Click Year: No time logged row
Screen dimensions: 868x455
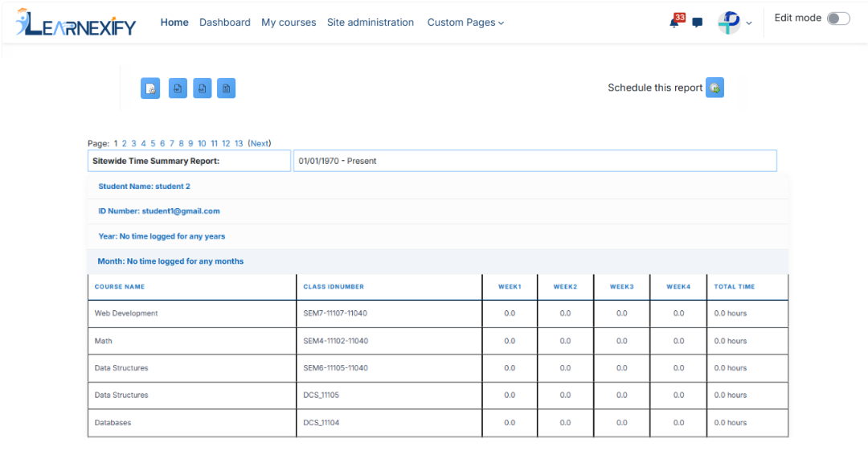click(x=438, y=236)
